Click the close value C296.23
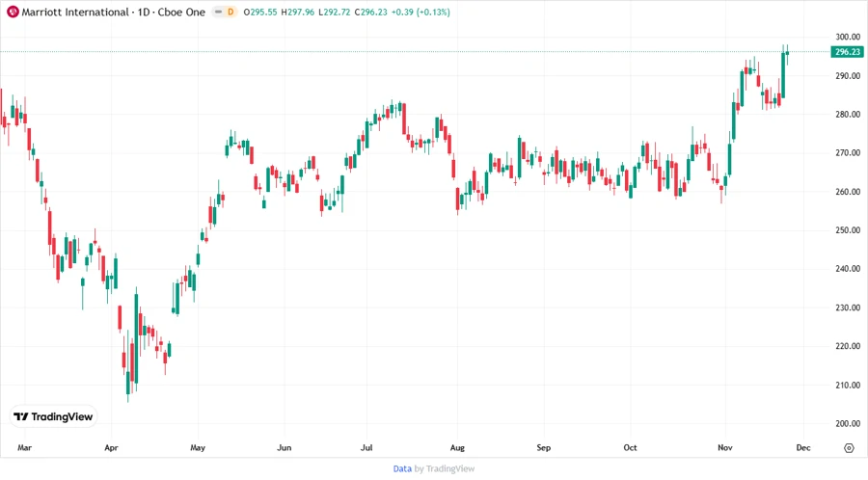 [371, 12]
